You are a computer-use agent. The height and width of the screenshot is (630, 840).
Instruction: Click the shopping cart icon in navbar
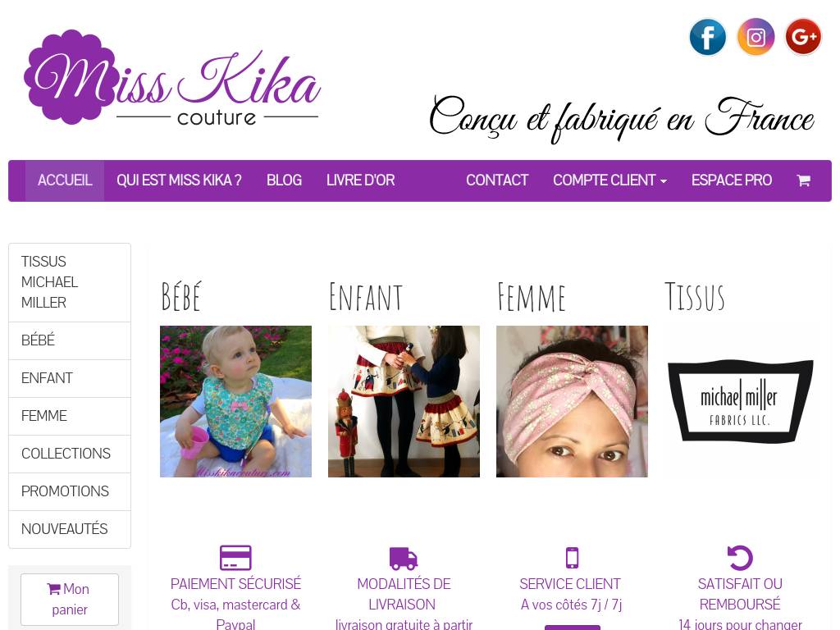point(803,180)
